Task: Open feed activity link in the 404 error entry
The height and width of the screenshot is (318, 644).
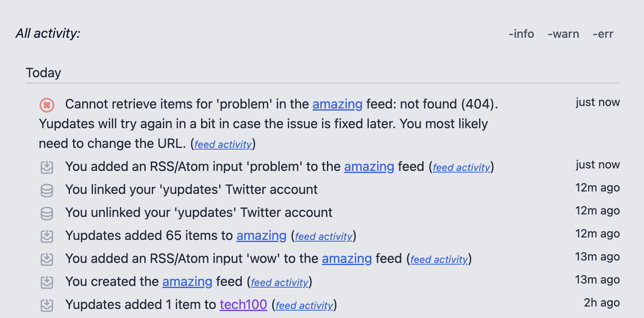Action: [223, 144]
